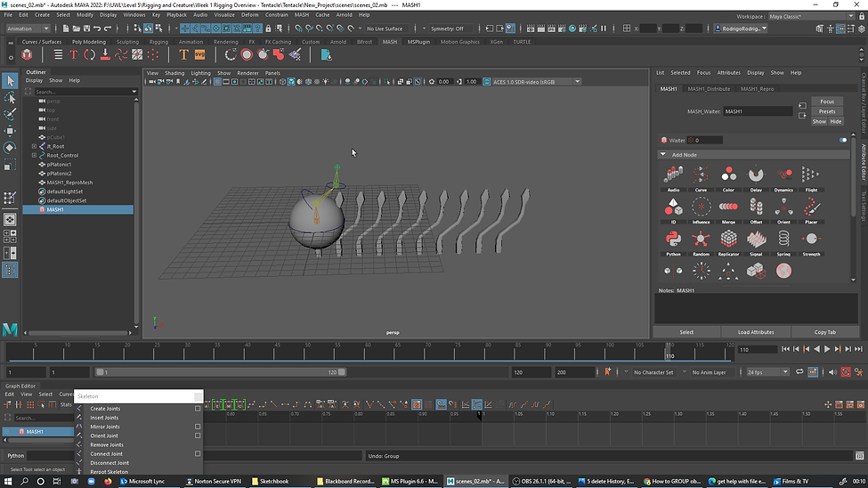The width and height of the screenshot is (868, 488).
Task: Create MASH network shelf icon
Action: click(x=27, y=55)
